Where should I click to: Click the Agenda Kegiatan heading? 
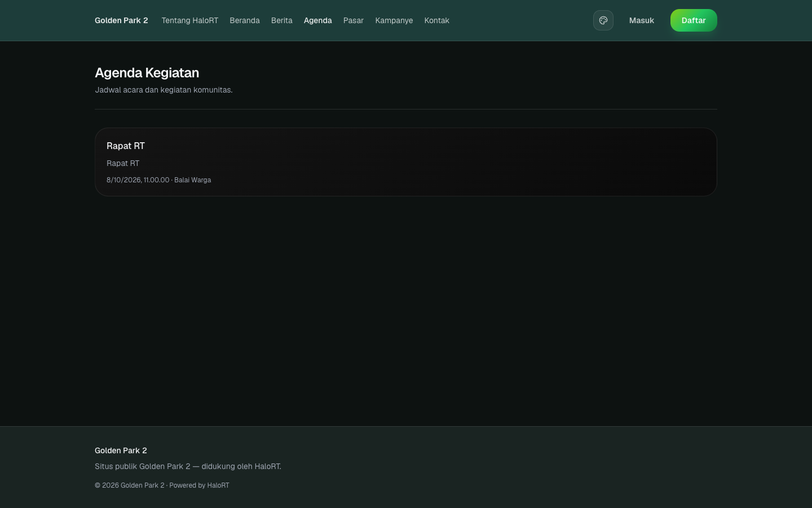click(147, 73)
